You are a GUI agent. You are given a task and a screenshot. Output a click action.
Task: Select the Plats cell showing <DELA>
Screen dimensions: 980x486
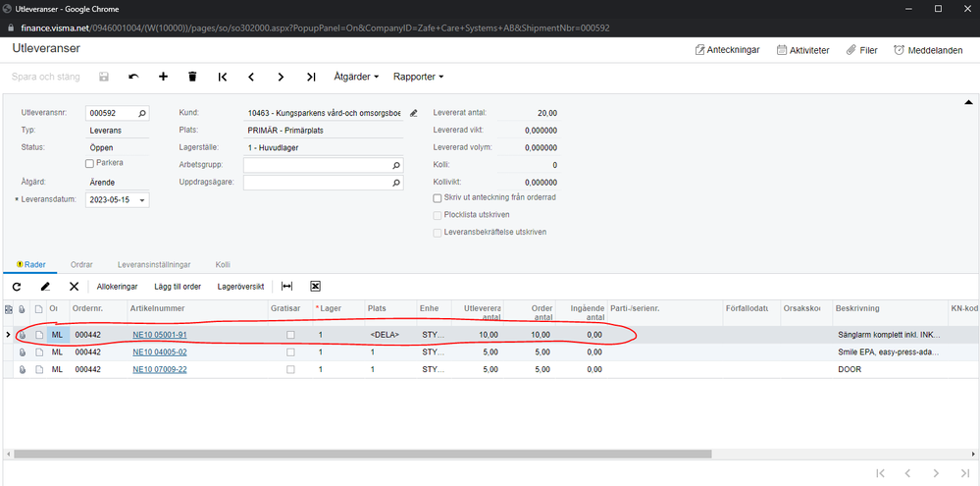click(390, 335)
